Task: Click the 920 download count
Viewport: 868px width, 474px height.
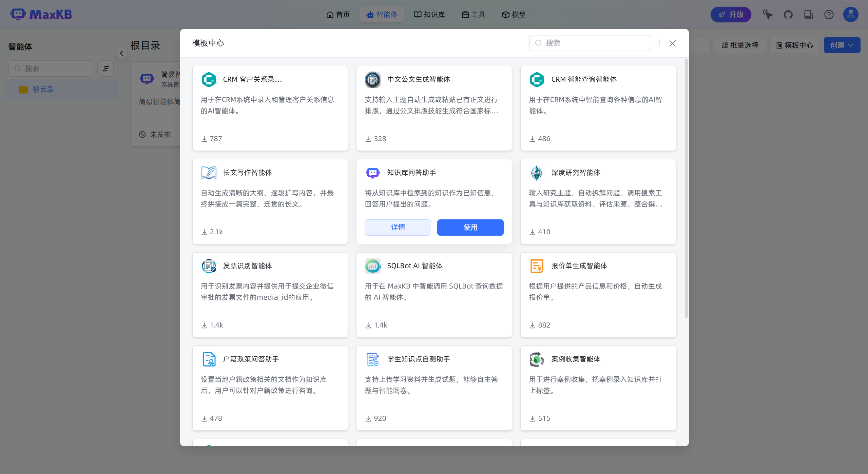Action: [380, 418]
